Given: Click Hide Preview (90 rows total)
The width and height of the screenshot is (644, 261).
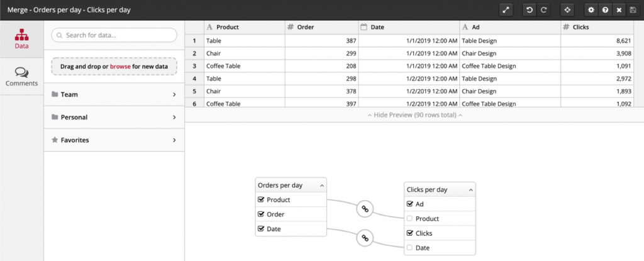Looking at the screenshot, I should [414, 115].
